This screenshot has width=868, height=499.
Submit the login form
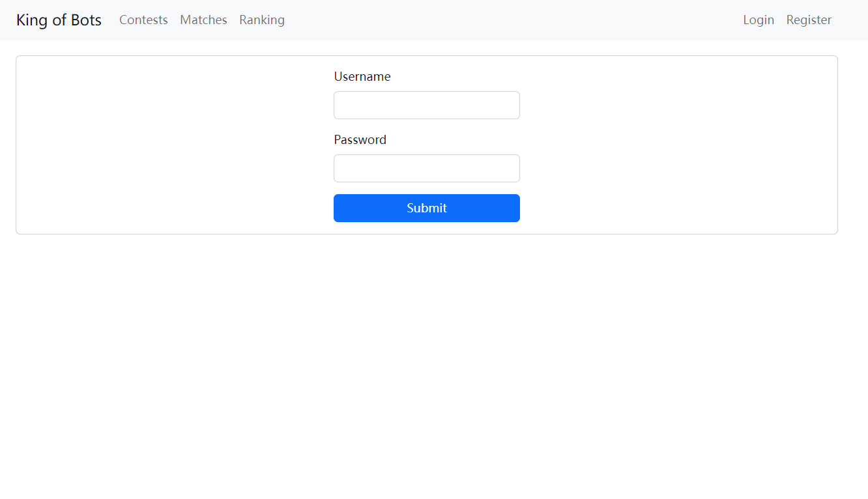[x=426, y=208]
